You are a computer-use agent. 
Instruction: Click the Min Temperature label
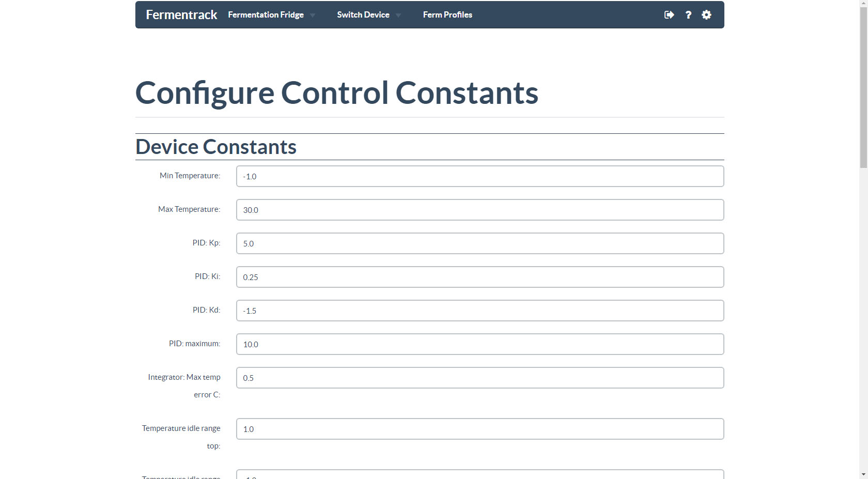click(190, 176)
